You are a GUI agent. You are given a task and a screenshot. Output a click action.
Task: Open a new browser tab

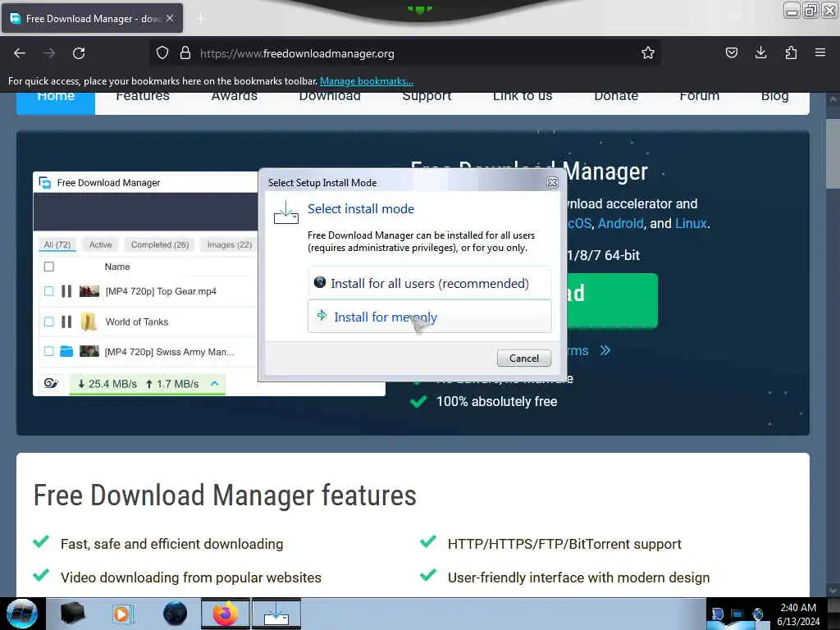pyautogui.click(x=201, y=19)
